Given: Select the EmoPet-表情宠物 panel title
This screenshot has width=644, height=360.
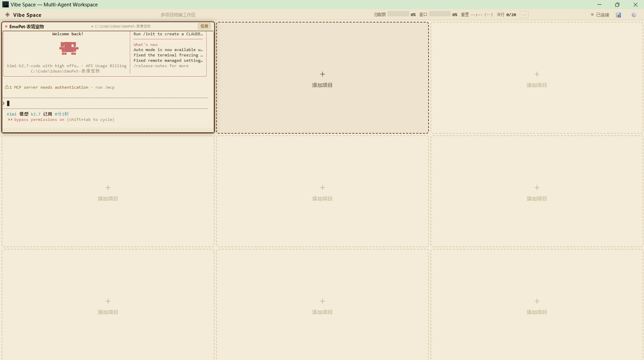Looking at the screenshot, I should coord(27,27).
